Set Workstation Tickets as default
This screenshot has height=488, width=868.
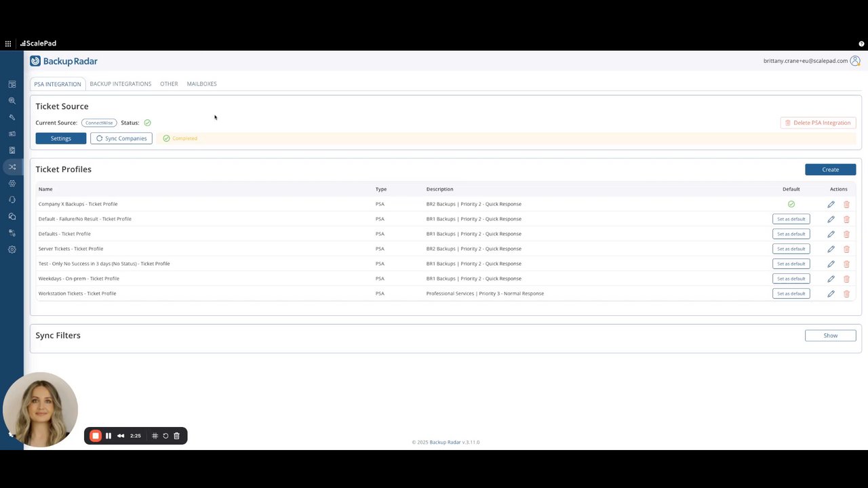click(x=791, y=293)
